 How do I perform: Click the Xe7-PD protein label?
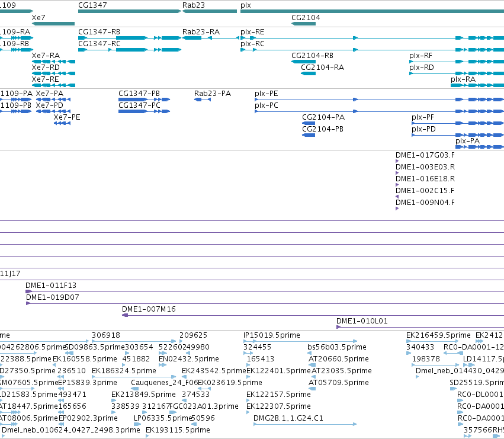click(50, 105)
